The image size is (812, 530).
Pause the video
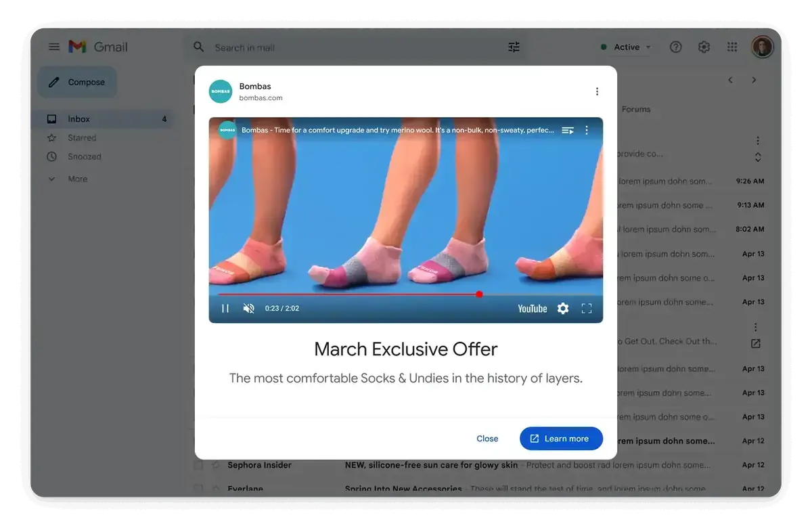pos(225,309)
